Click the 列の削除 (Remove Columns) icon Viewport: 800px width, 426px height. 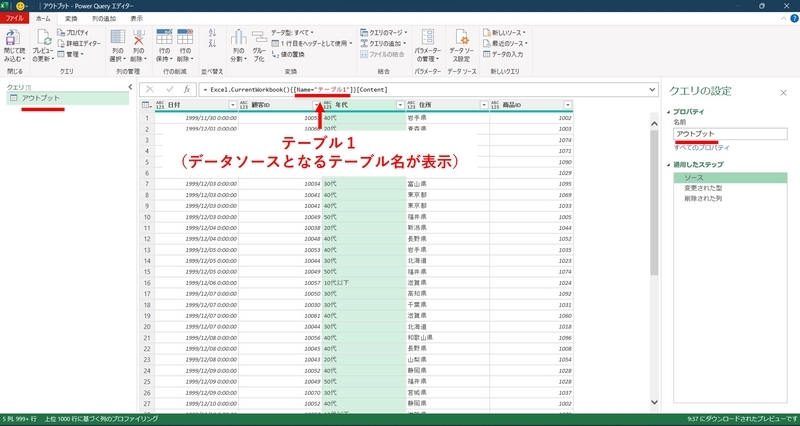pos(139,37)
